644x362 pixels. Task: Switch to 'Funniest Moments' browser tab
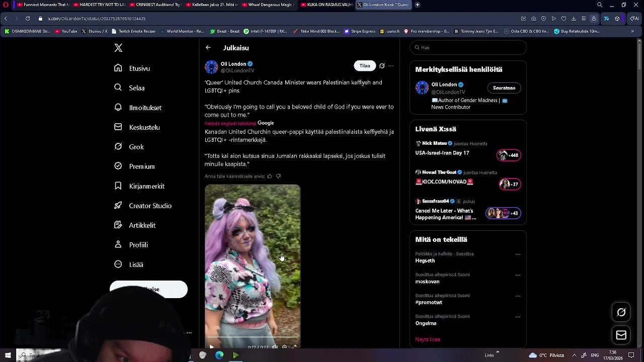(x=42, y=5)
